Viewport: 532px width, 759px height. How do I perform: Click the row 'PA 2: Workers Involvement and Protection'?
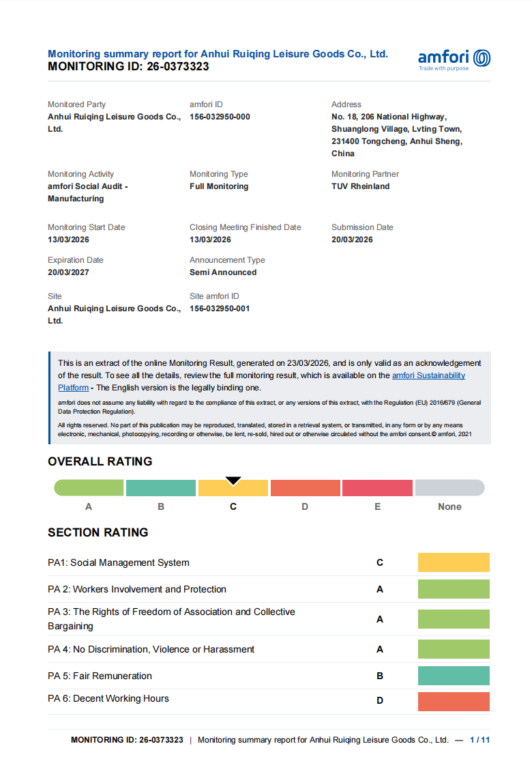coord(269,589)
